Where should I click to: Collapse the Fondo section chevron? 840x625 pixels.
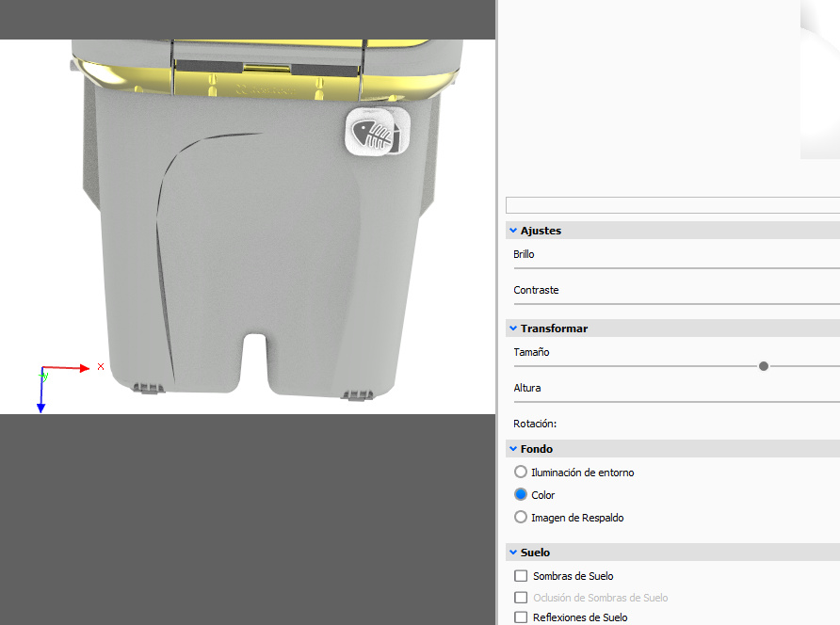tap(513, 449)
